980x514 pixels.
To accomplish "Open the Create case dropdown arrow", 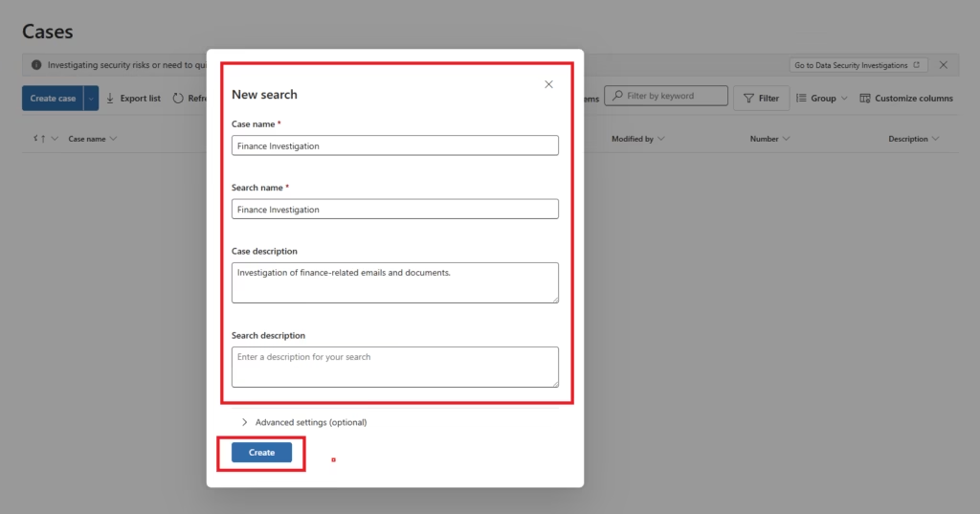I will 91,99.
